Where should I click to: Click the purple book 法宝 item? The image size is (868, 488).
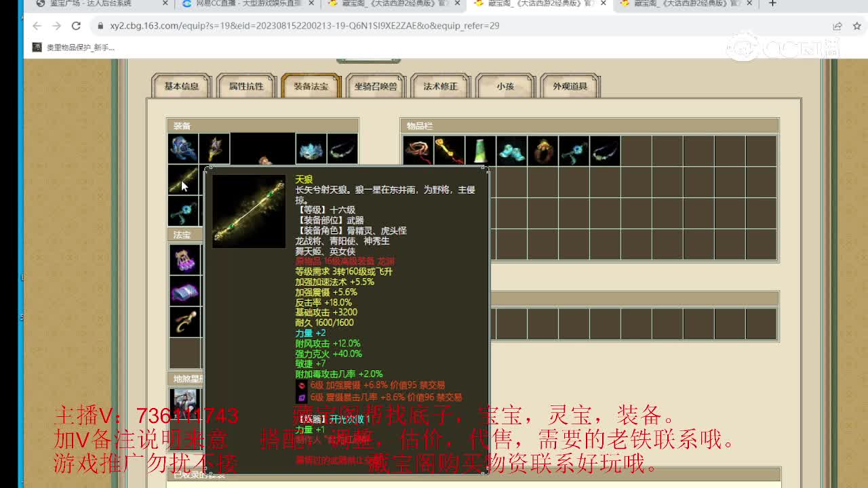pyautogui.click(x=185, y=291)
